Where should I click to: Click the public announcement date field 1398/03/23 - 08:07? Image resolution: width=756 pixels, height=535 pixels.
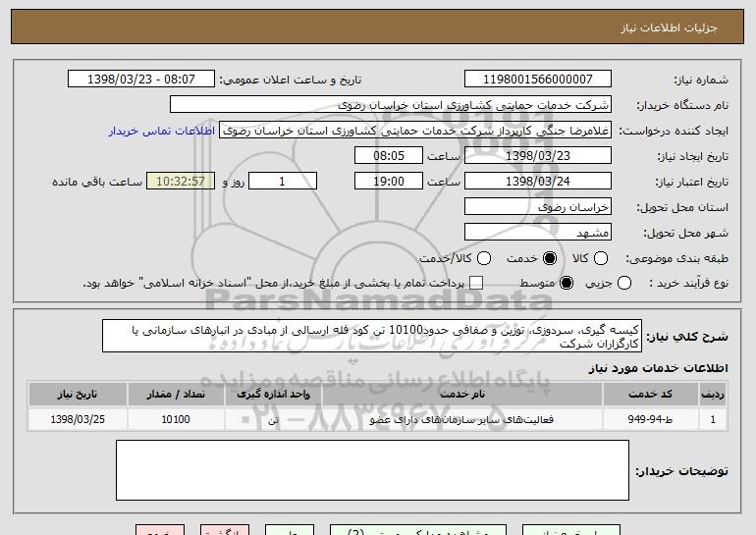click(x=141, y=79)
